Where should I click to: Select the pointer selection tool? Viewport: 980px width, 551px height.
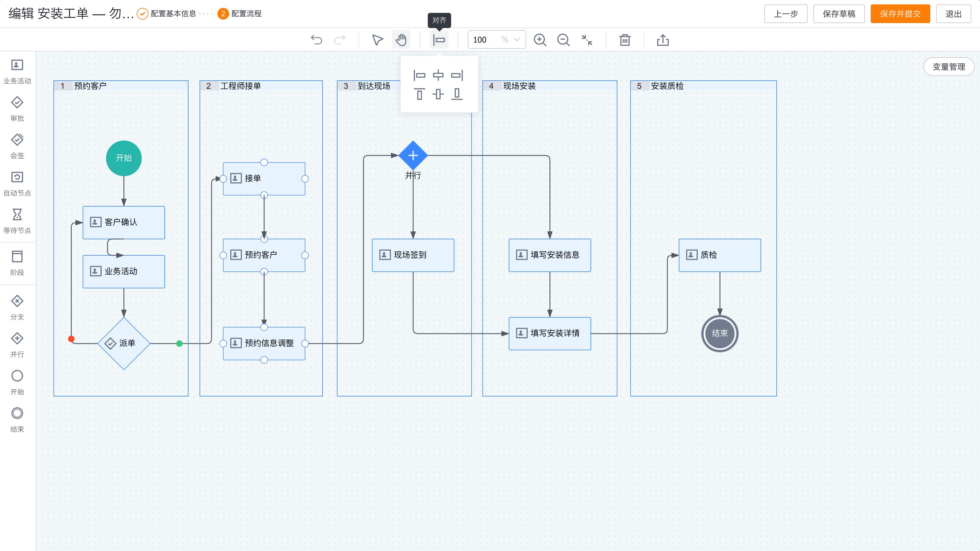coord(377,40)
